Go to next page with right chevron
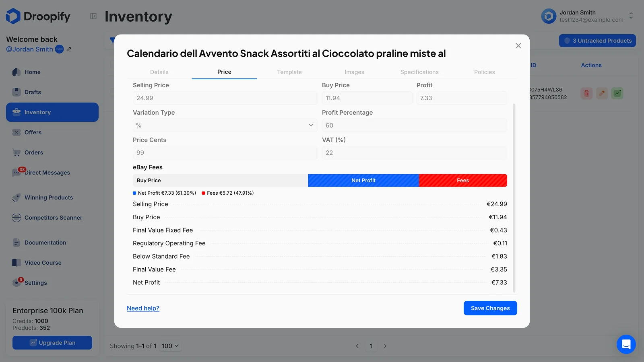The width and height of the screenshot is (644, 362). [x=385, y=346]
